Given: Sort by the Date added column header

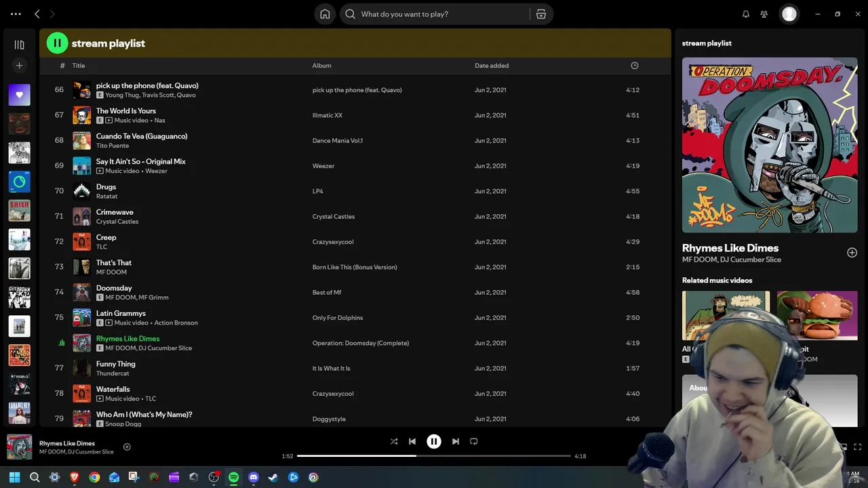Looking at the screenshot, I should 492,66.
